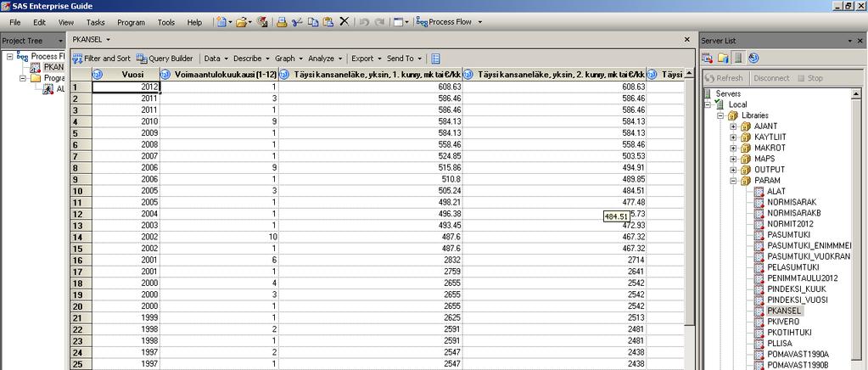Expand the MAKROT library node
Screen dimensions: 868x370
coord(733,148)
